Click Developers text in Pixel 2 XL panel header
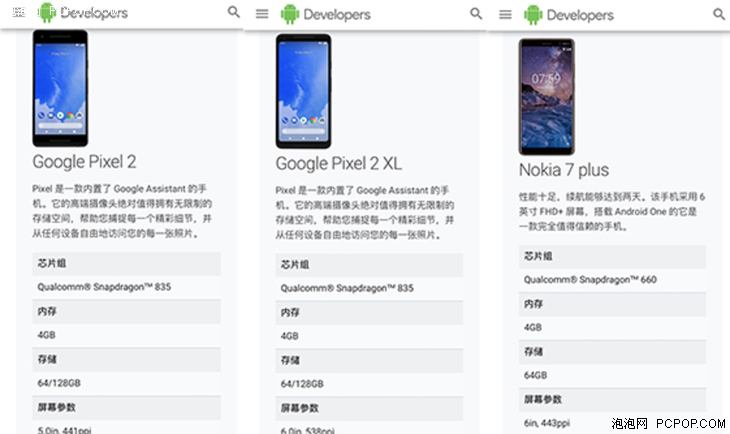 337,15
